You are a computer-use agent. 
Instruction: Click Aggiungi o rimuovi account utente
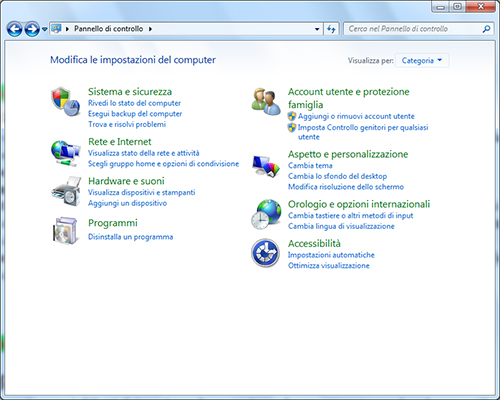(356, 116)
